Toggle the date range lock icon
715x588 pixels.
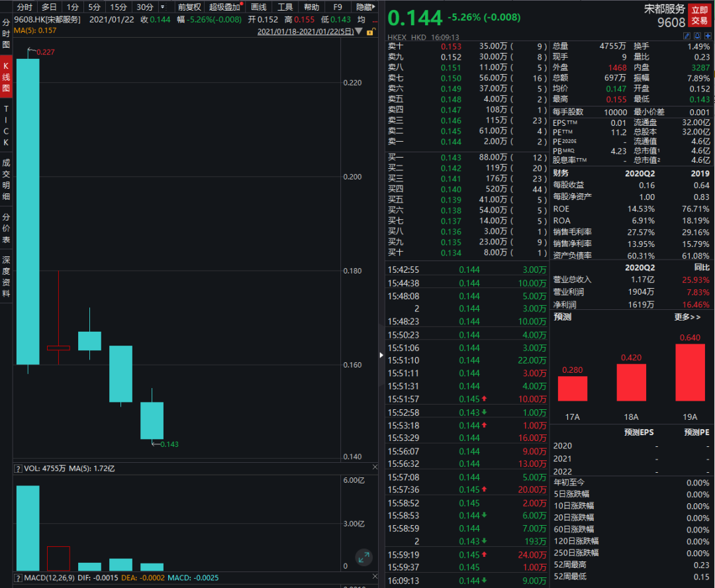tap(370, 31)
